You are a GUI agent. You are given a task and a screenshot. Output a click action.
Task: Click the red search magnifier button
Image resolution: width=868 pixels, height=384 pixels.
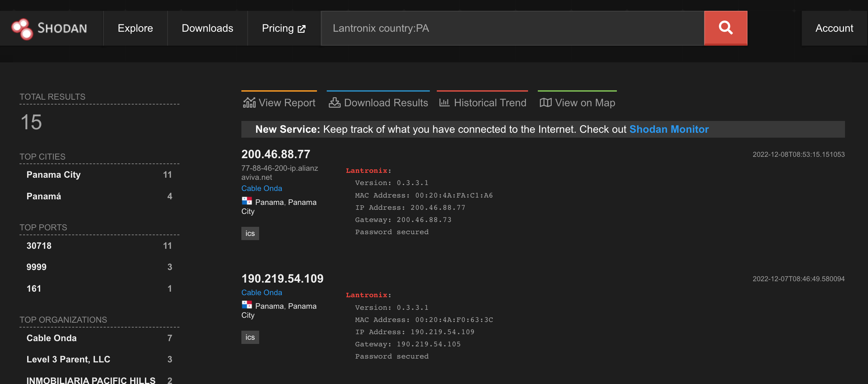point(726,28)
